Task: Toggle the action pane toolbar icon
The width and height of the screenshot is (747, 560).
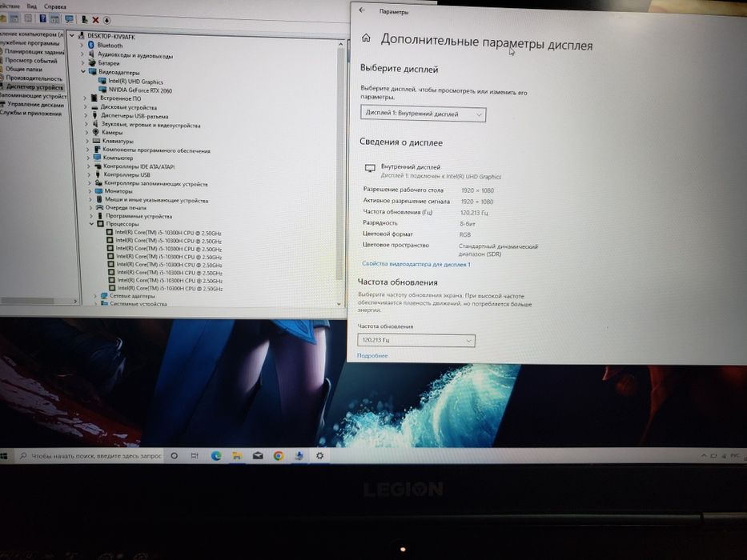Action: pos(54,19)
